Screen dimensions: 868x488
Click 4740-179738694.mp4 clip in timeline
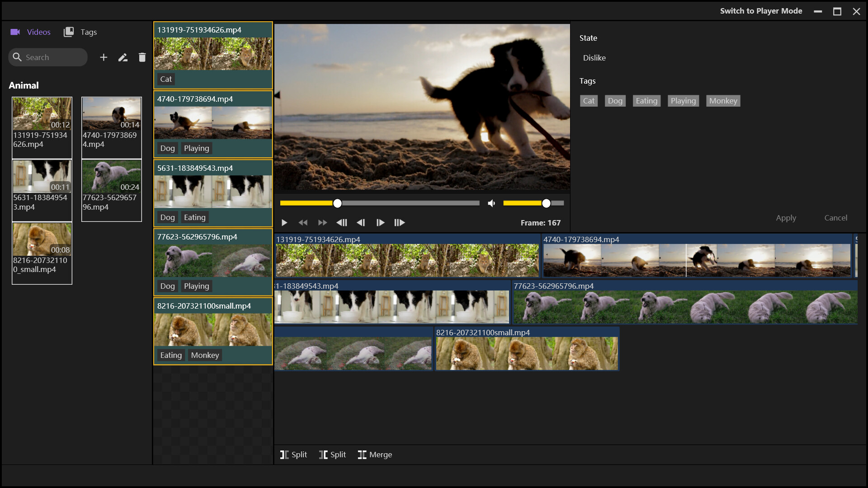click(697, 256)
